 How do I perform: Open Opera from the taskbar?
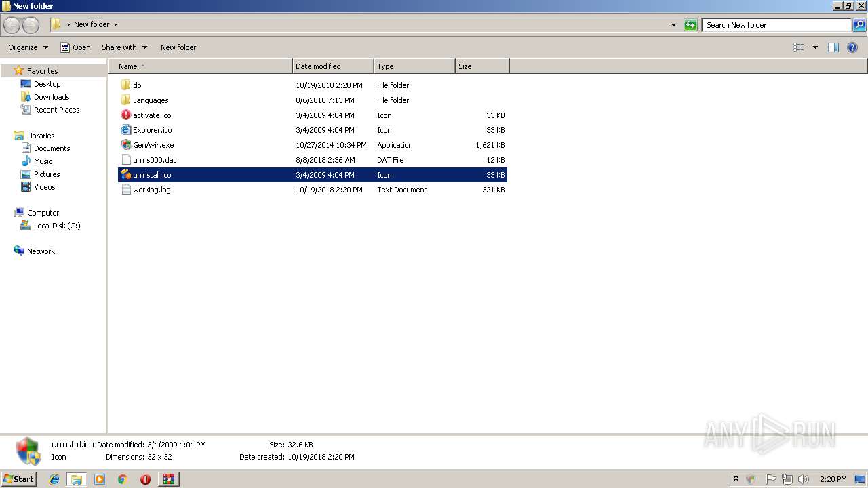tap(145, 479)
